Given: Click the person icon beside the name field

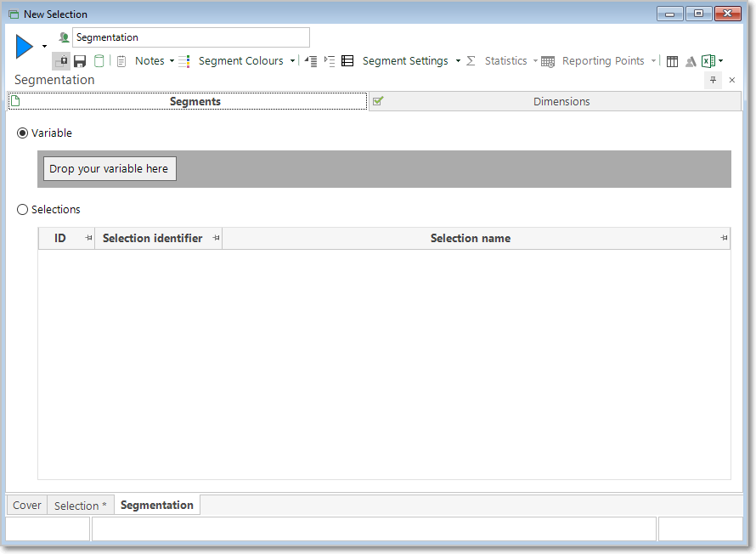Looking at the screenshot, I should [x=64, y=37].
